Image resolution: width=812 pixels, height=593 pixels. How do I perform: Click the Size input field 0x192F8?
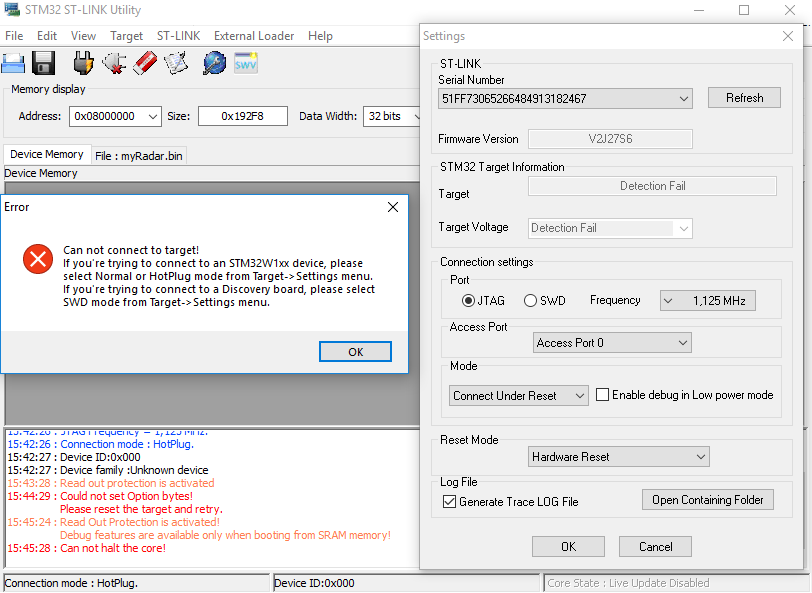tap(243, 116)
